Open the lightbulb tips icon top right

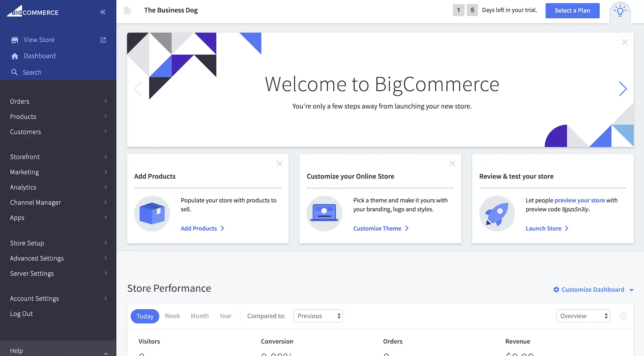click(620, 11)
